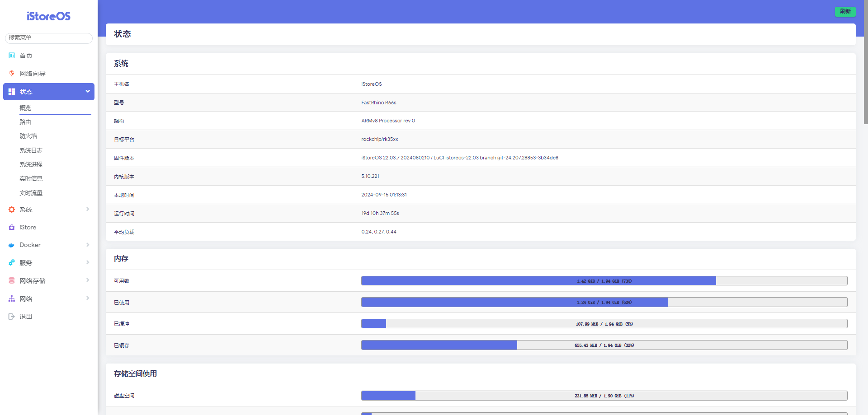Select the 实时流量 menu entry

(31, 193)
